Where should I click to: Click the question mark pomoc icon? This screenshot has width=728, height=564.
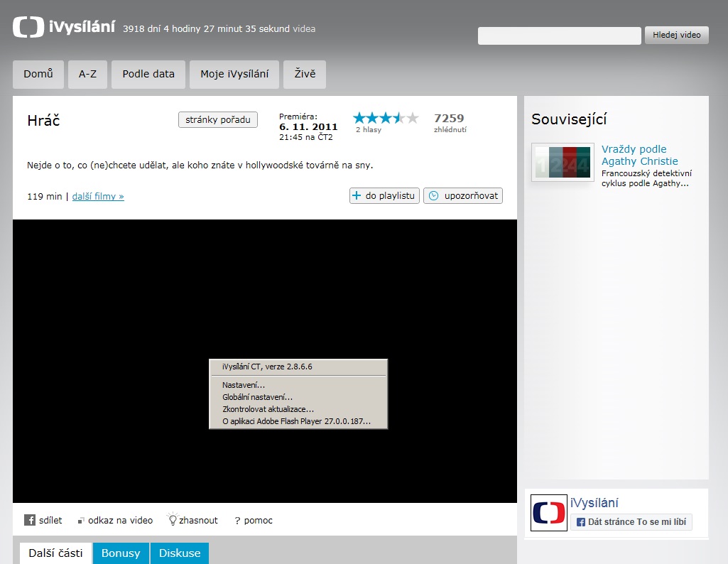(237, 521)
